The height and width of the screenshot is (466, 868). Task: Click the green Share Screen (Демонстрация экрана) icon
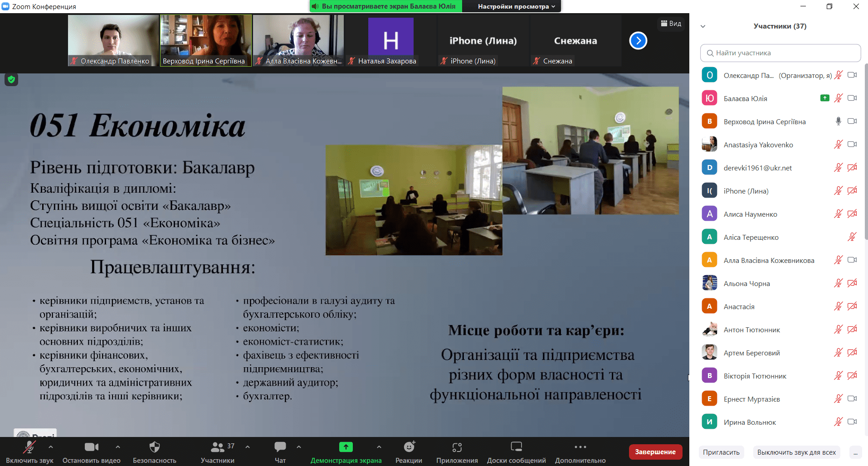(346, 447)
